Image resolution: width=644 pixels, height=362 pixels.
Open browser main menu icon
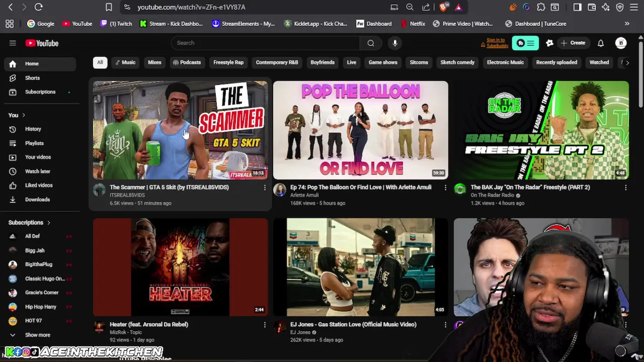634,7
